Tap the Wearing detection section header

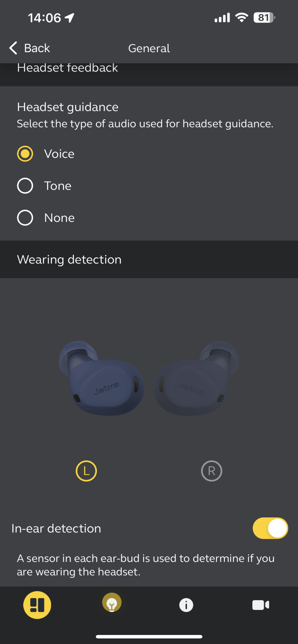(69, 260)
